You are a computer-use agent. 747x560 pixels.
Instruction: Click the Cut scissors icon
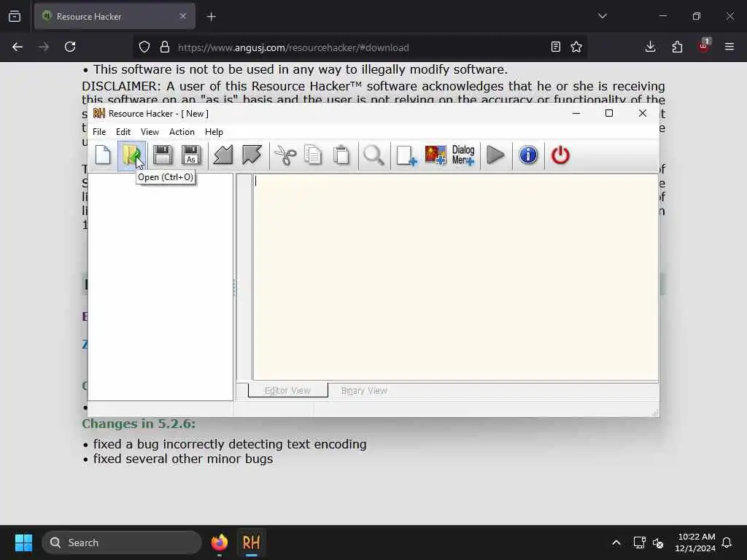point(285,155)
